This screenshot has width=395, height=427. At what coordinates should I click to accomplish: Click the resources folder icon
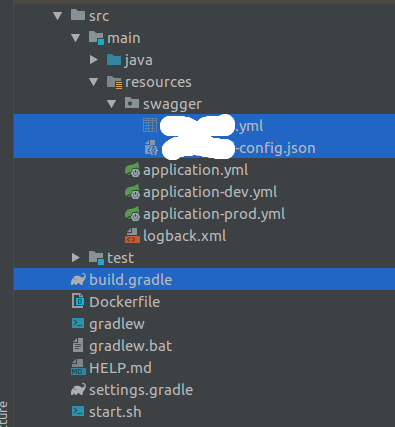[x=114, y=82]
